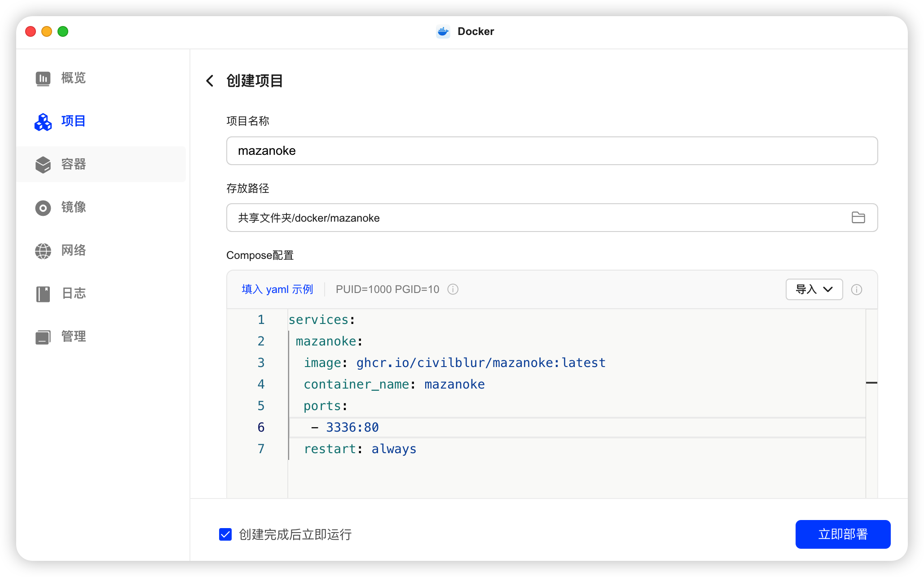924x577 pixels.
Task: Click info icon next to PUID PGID
Action: pyautogui.click(x=453, y=289)
